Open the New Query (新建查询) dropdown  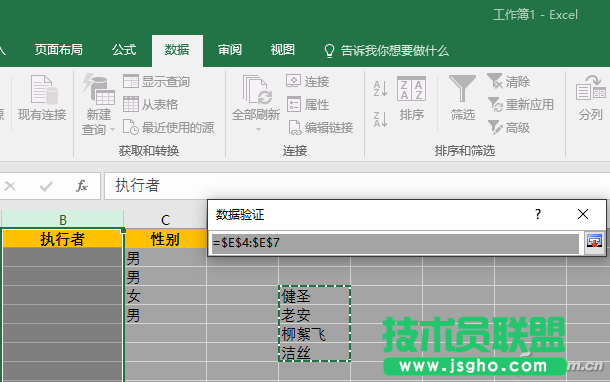(98, 104)
